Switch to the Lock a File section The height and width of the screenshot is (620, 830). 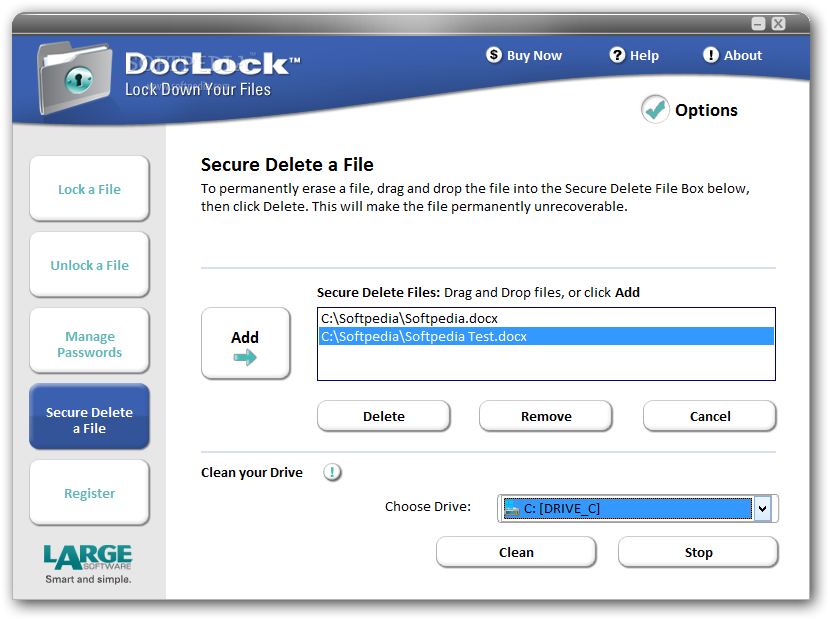[x=89, y=188]
